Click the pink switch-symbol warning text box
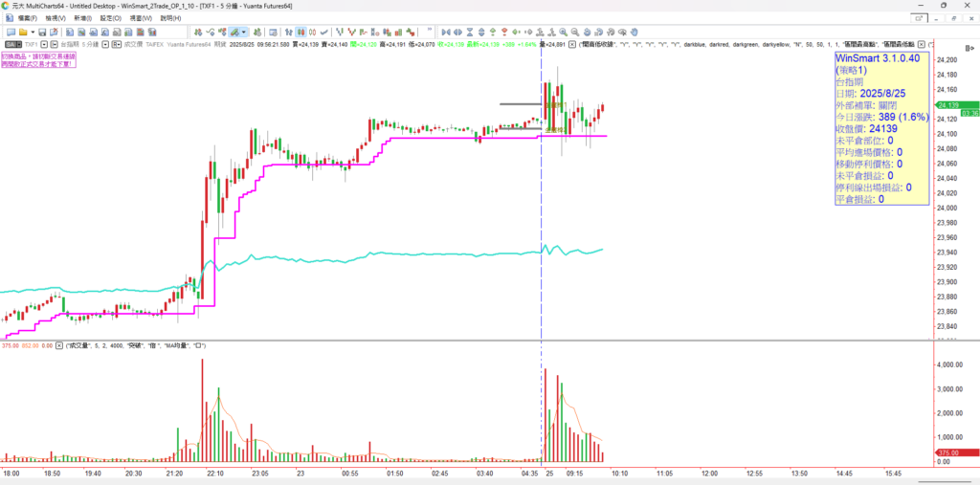The height and width of the screenshot is (485, 980). [x=40, y=60]
